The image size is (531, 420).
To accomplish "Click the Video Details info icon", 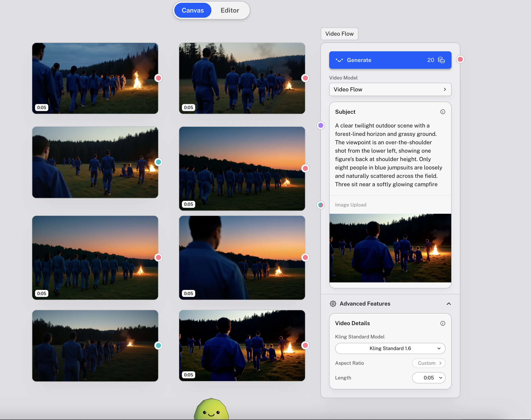I will 442,323.
